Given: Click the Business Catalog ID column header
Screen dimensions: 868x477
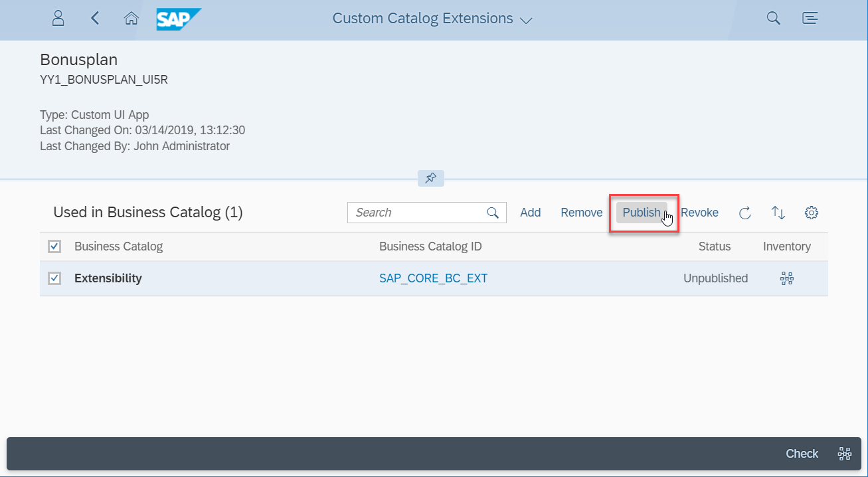Looking at the screenshot, I should pyautogui.click(x=430, y=246).
